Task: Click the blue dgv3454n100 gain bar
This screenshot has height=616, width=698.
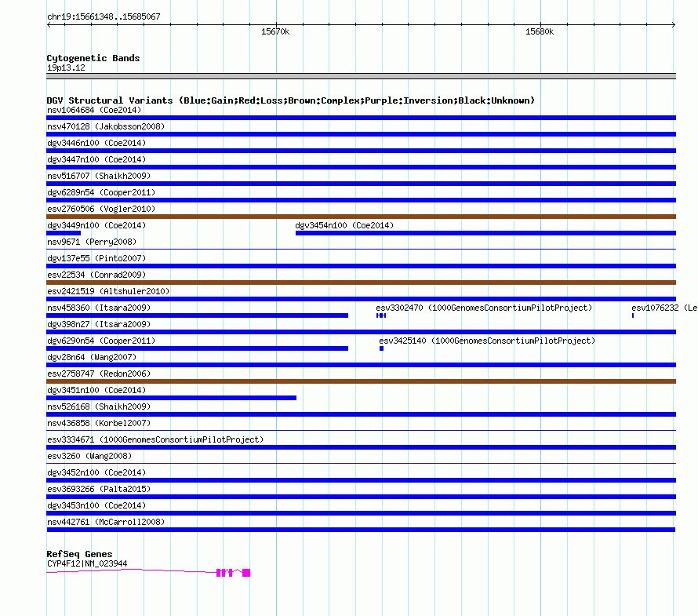Action: click(485, 233)
